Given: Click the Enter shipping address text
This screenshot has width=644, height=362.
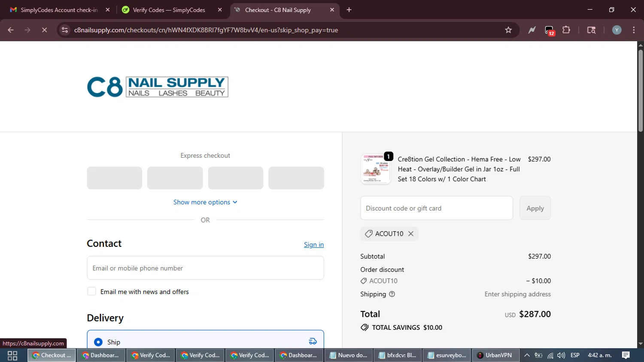Looking at the screenshot, I should coord(517,294).
